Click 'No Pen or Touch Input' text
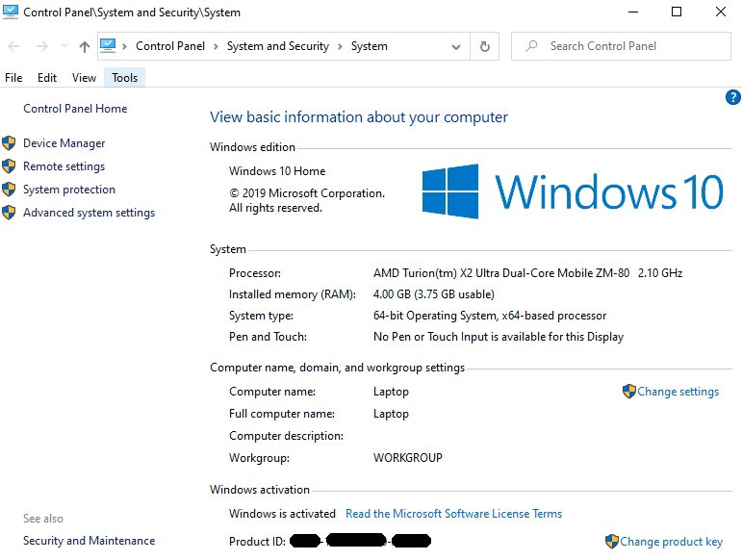This screenshot has width=742, height=560. click(x=430, y=336)
